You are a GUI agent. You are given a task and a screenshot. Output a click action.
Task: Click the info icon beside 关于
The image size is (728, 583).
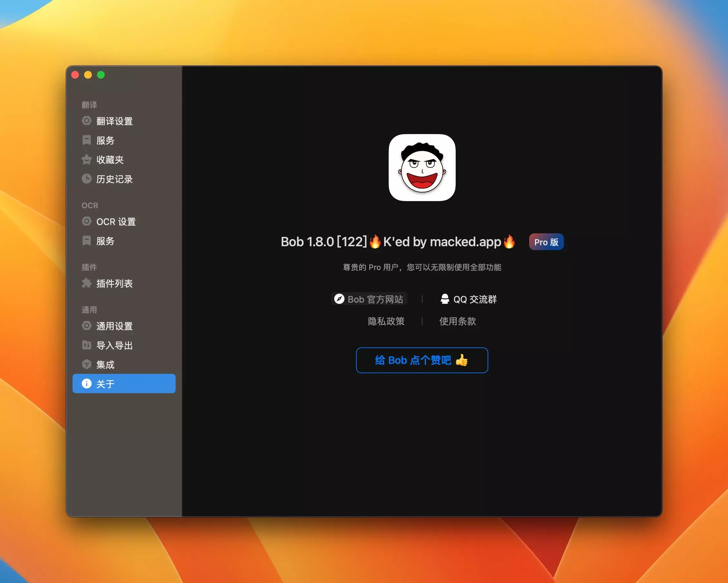click(86, 384)
